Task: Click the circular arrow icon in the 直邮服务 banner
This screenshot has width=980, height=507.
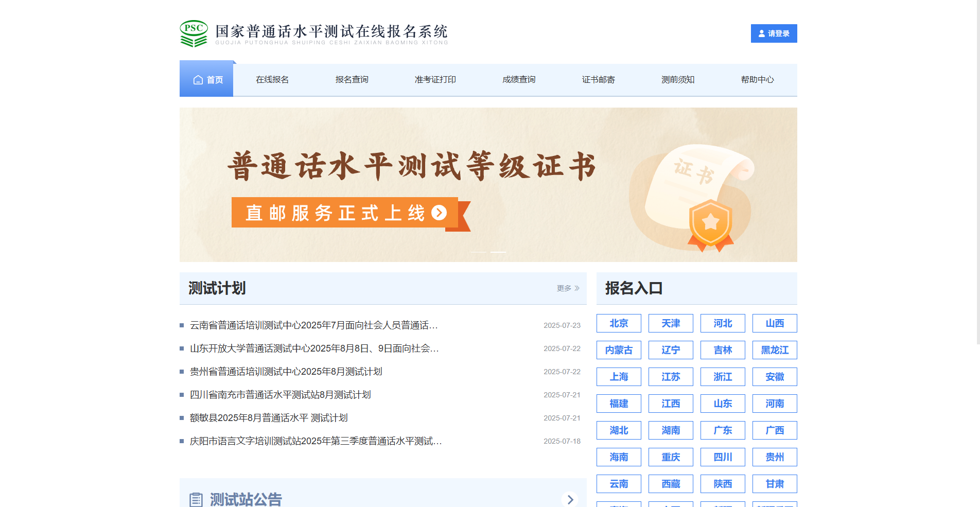Action: [439, 213]
